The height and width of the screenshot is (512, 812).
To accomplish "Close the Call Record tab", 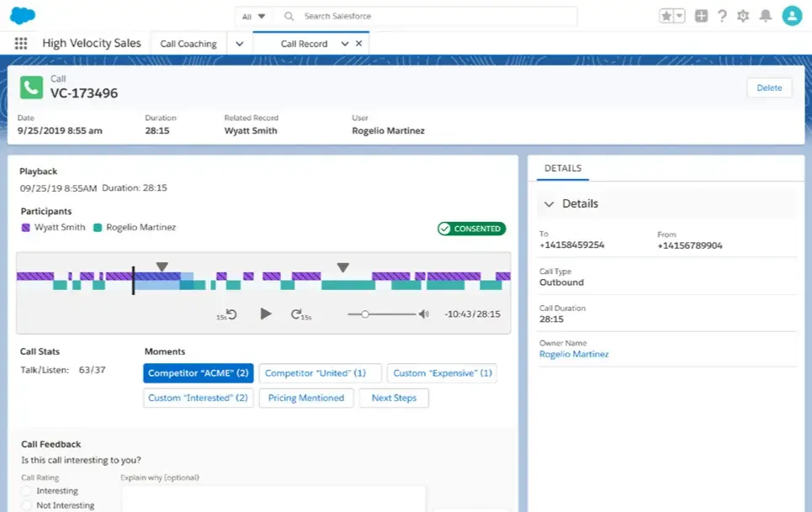I will click(x=358, y=44).
